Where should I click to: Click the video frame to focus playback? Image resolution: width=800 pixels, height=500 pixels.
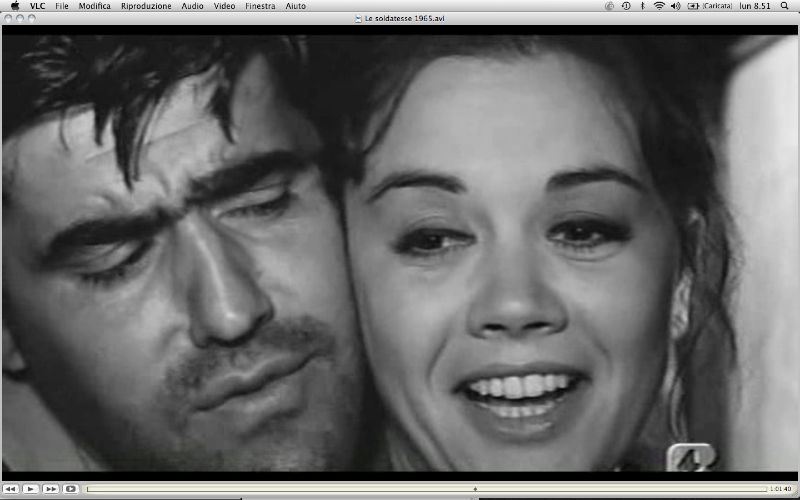pyautogui.click(x=400, y=253)
